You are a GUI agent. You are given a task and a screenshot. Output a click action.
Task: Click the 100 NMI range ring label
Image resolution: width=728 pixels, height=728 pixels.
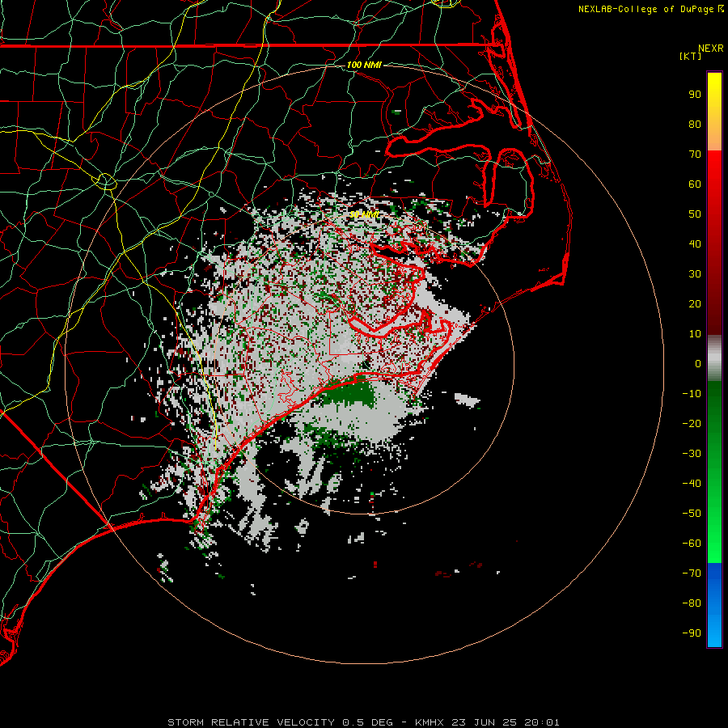coord(364,65)
